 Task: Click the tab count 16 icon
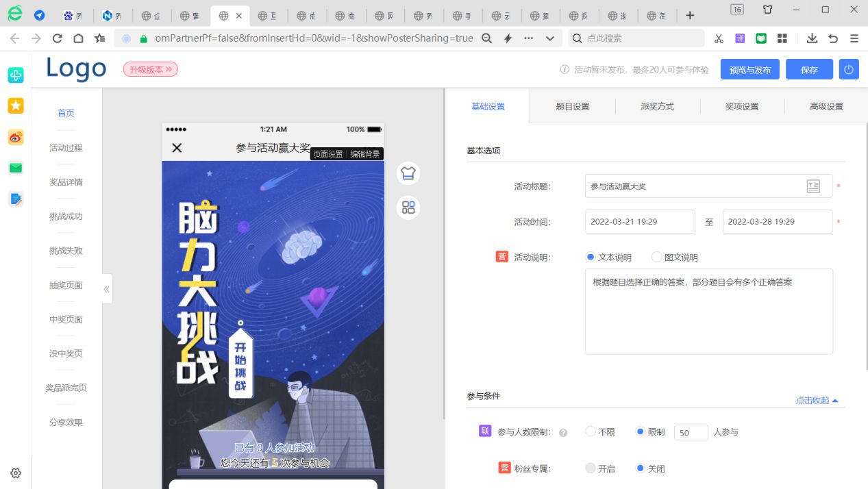pyautogui.click(x=737, y=10)
